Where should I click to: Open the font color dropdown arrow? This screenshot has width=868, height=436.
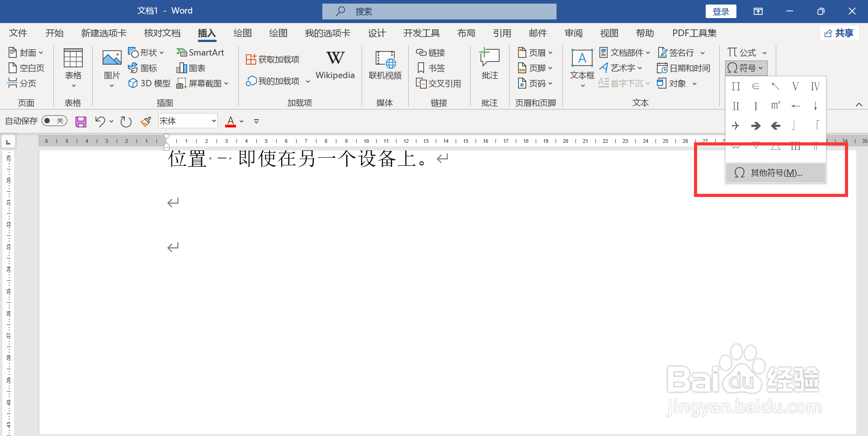(x=242, y=121)
